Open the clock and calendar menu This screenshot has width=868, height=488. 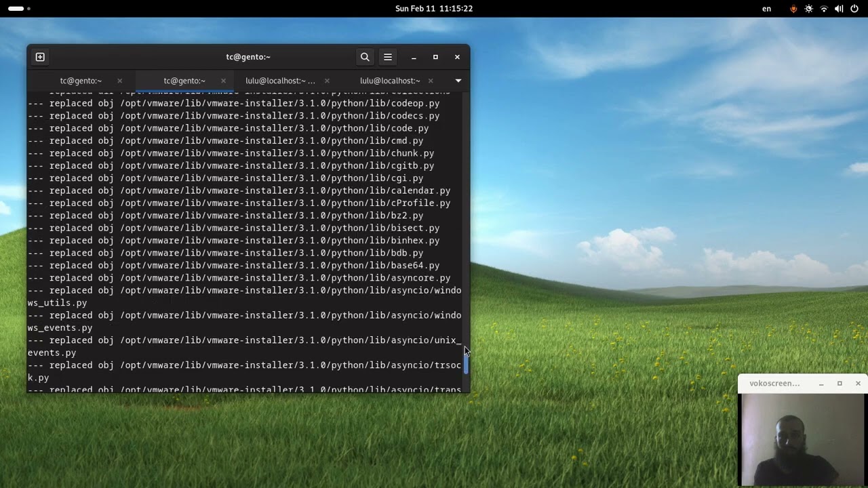click(434, 9)
